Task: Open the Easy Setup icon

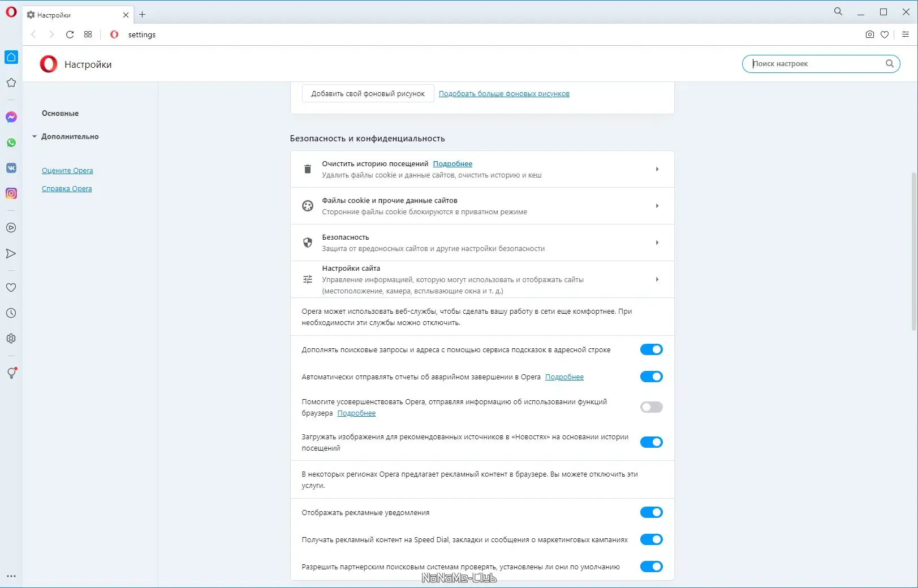Action: [x=906, y=34]
